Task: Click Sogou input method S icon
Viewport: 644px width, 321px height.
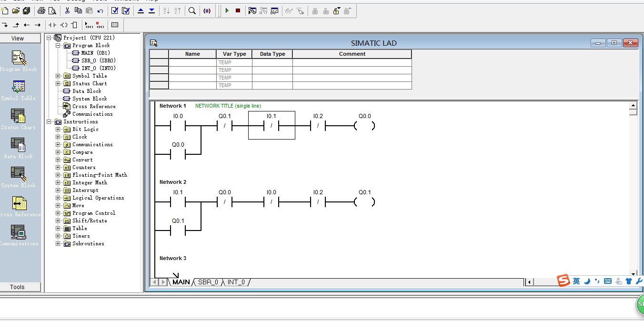Action: (x=564, y=281)
